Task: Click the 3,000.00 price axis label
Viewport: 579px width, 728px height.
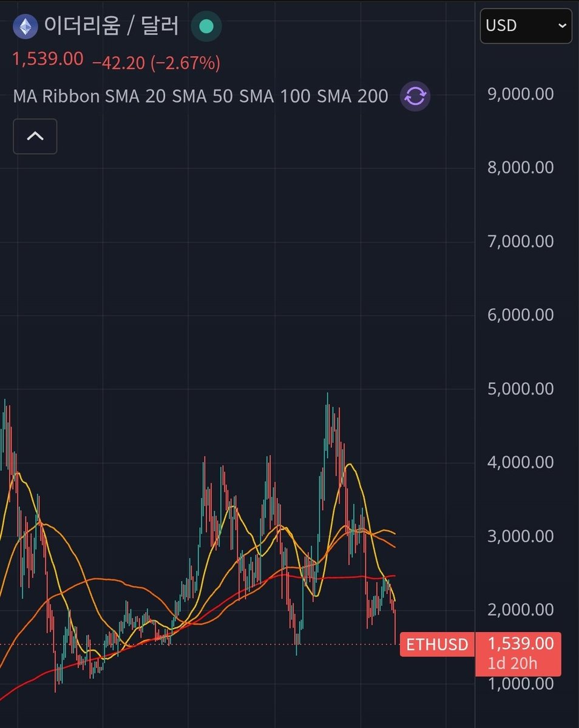Action: 521,536
